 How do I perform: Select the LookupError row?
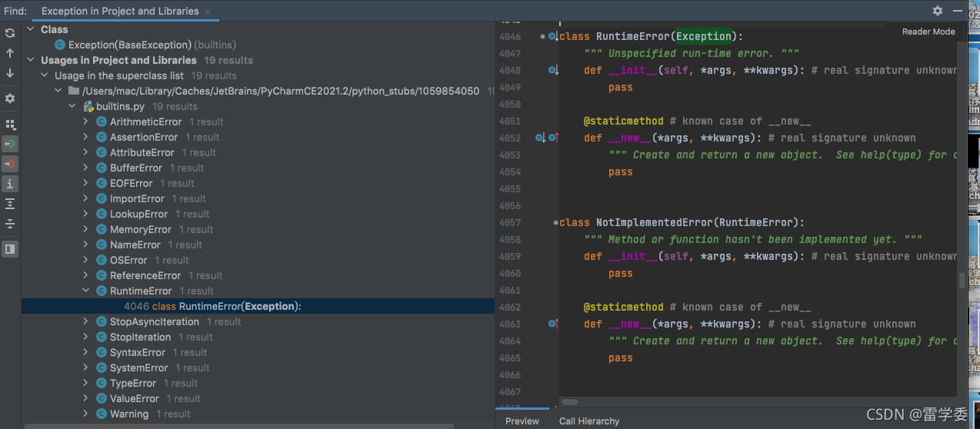258,214
